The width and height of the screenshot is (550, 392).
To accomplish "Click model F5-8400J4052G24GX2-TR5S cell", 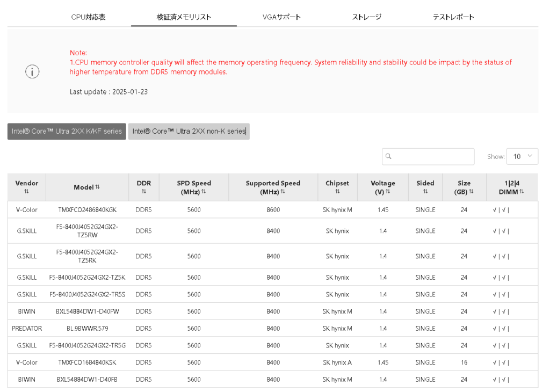I will click(x=88, y=294).
